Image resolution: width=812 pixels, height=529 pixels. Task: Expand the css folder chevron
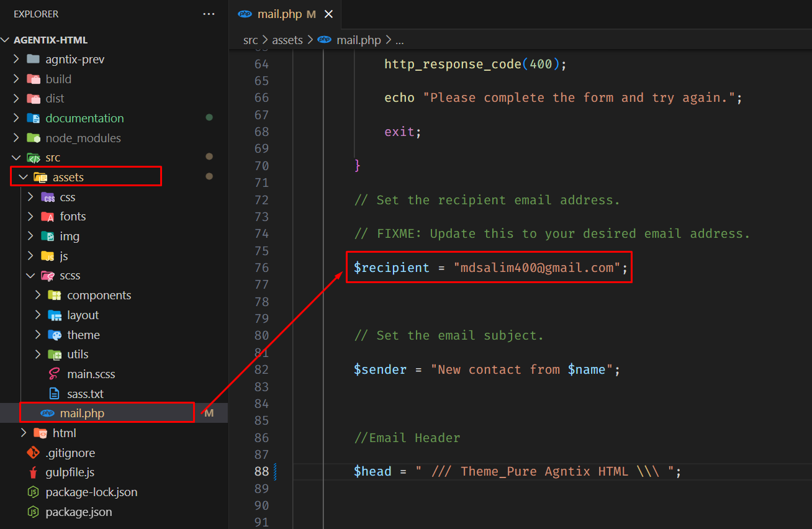click(x=30, y=197)
